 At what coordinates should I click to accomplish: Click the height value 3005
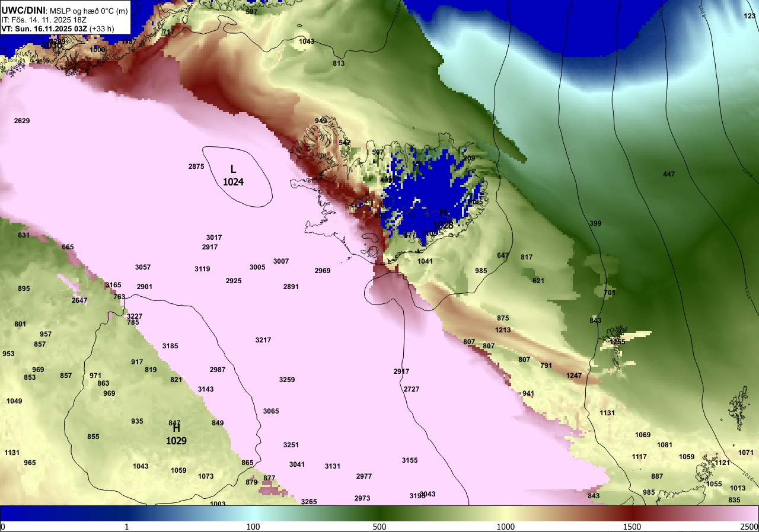[257, 267]
